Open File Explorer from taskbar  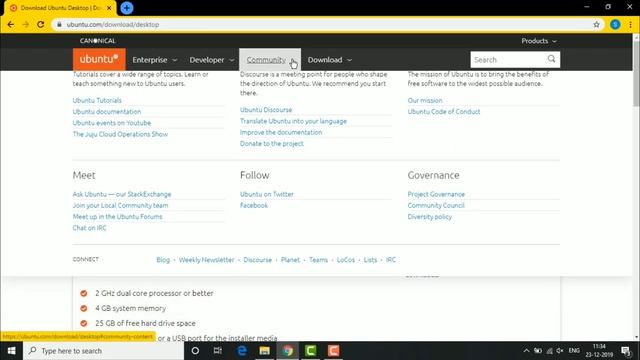(264, 351)
